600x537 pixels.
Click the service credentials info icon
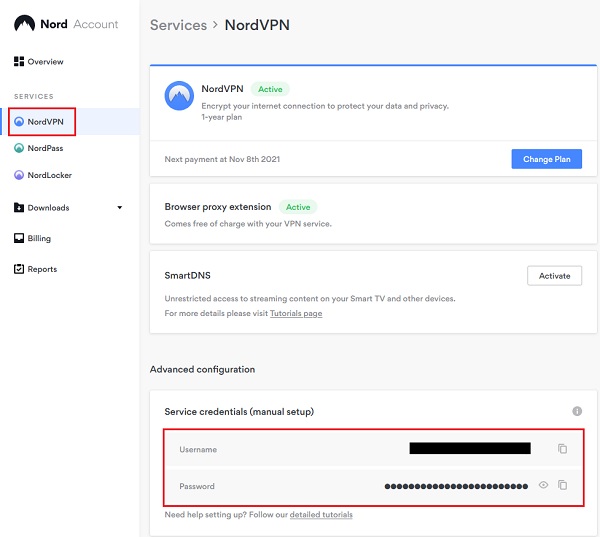[x=577, y=411]
